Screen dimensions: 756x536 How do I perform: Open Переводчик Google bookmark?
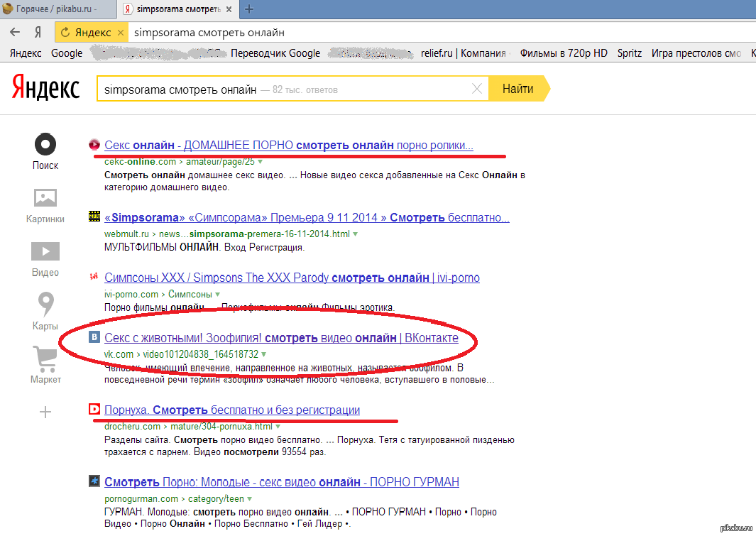tap(275, 53)
